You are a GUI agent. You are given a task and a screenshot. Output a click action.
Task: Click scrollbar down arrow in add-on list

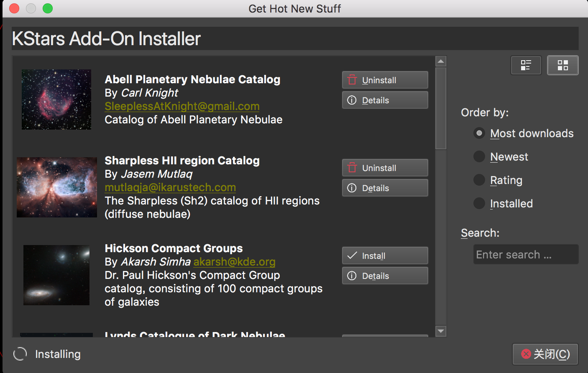pyautogui.click(x=441, y=331)
